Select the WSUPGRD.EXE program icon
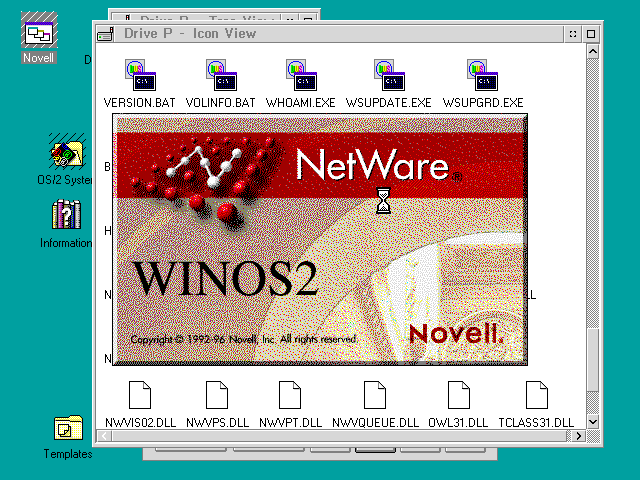 point(482,75)
